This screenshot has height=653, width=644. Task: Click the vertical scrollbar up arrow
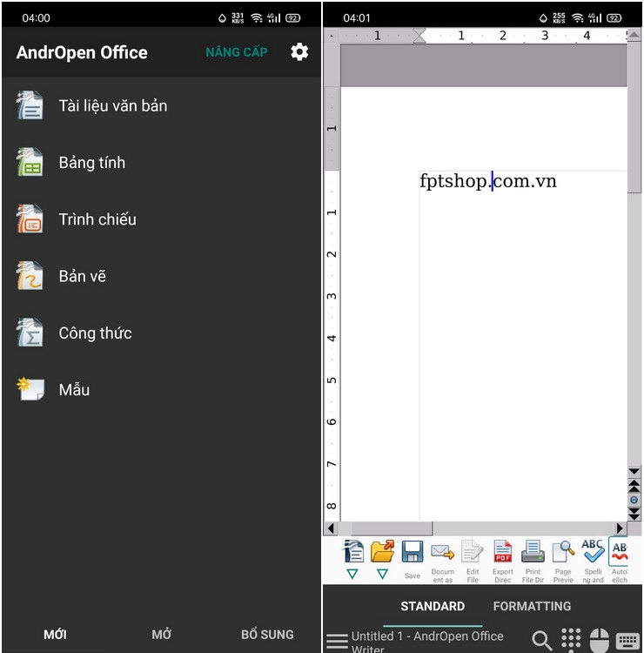[634, 35]
